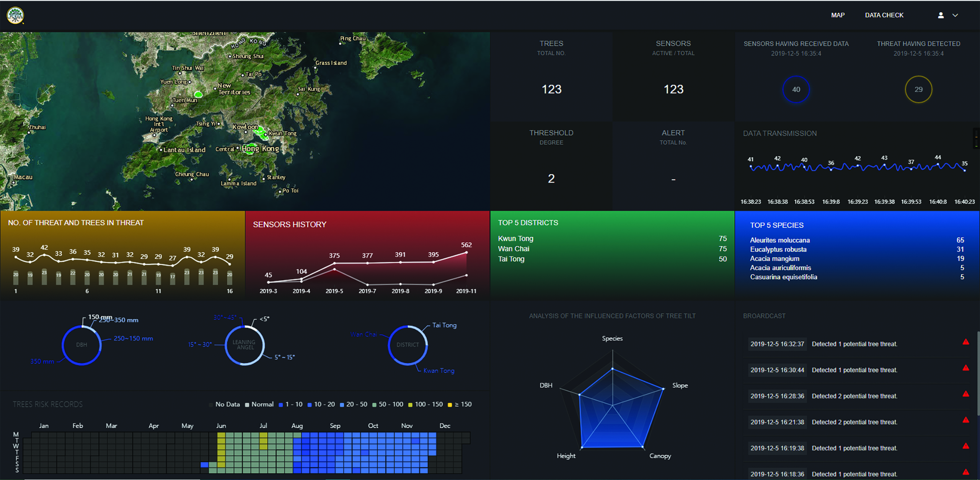Toggle the No Data legend entry
980x480 pixels.
tap(224, 404)
